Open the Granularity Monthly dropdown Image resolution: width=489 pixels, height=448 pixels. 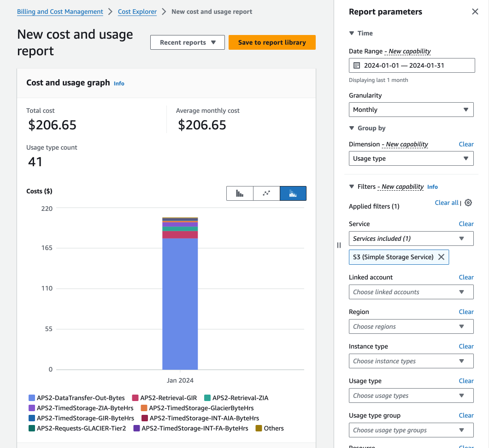point(411,110)
